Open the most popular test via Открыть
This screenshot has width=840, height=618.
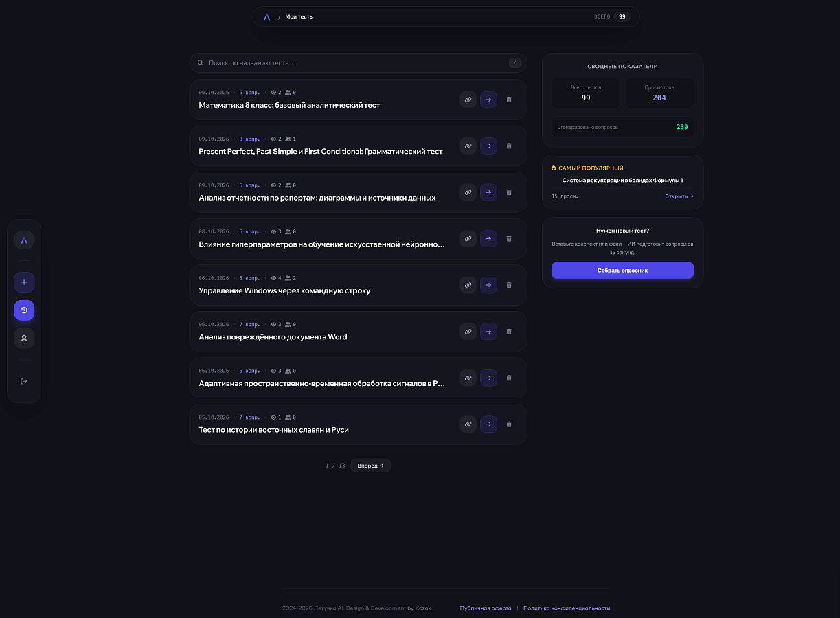click(679, 196)
